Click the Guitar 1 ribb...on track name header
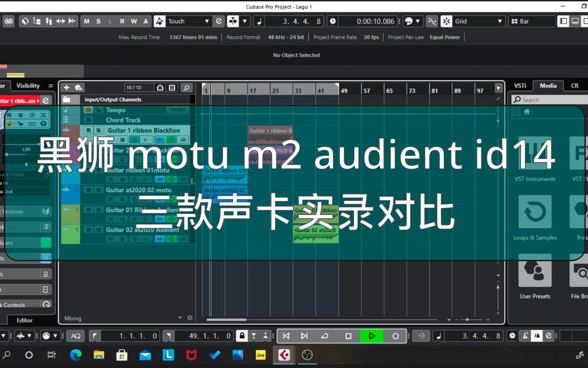Image resolution: width=588 pixels, height=368 pixels. point(20,100)
